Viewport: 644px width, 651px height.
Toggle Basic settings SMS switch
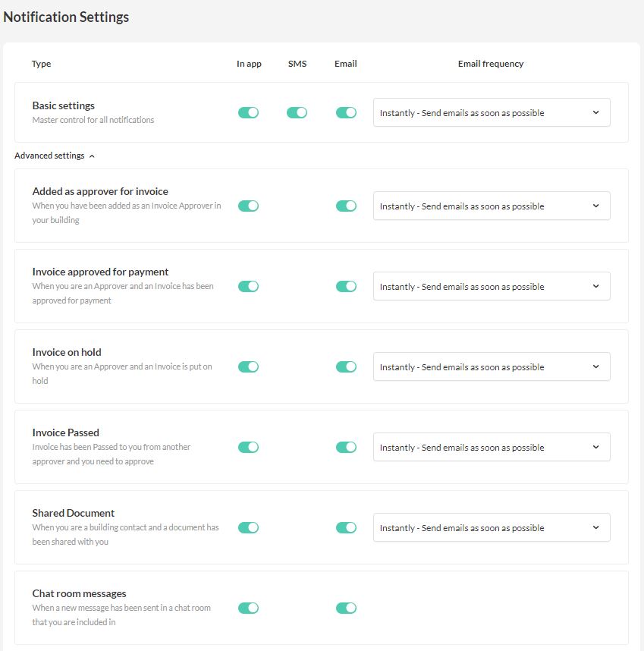click(297, 112)
